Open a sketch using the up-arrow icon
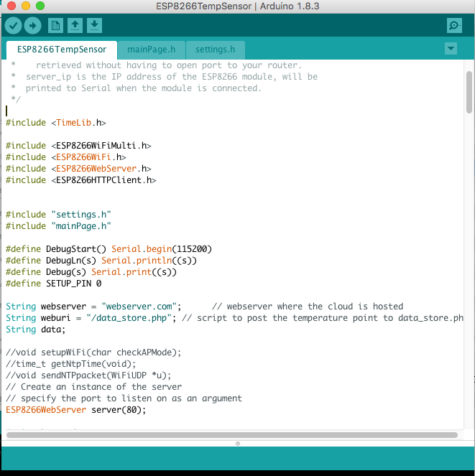The height and width of the screenshot is (476, 475). 75,26
